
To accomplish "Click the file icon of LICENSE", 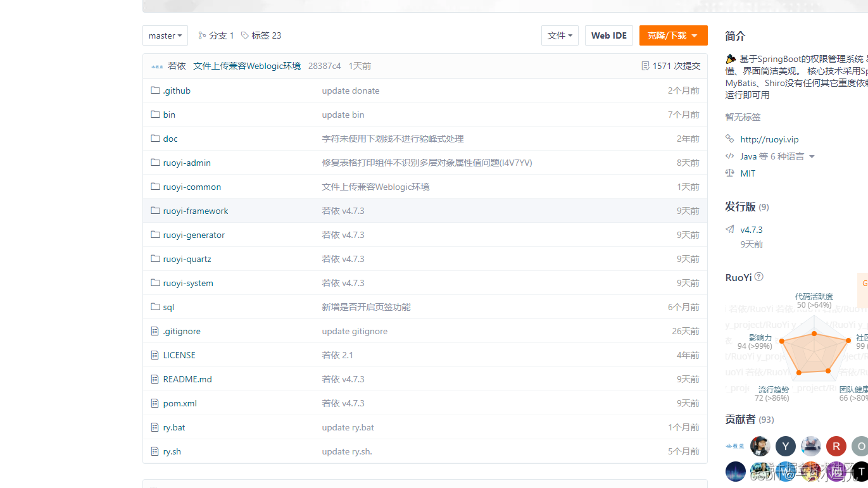I will tap(155, 355).
